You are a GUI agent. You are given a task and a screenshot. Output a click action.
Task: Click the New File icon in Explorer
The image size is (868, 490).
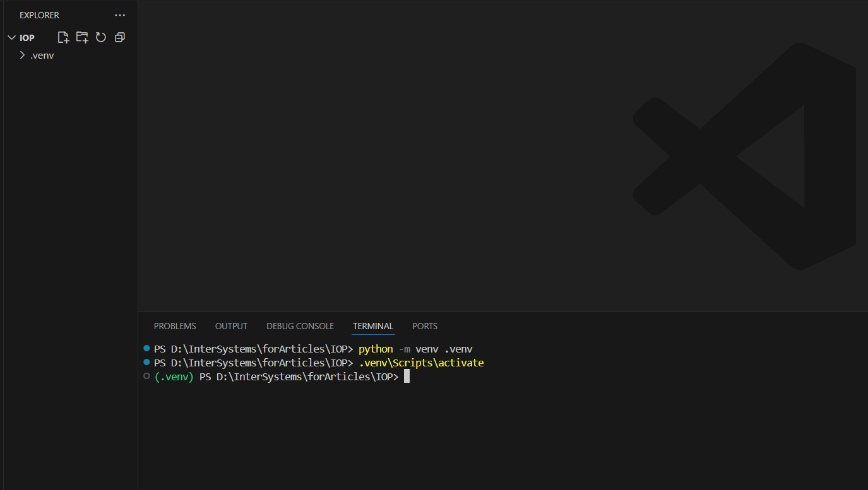pyautogui.click(x=63, y=37)
